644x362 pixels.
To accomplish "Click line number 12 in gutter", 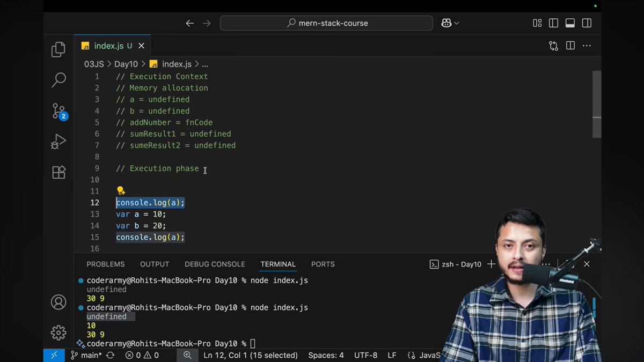I will [94, 203].
